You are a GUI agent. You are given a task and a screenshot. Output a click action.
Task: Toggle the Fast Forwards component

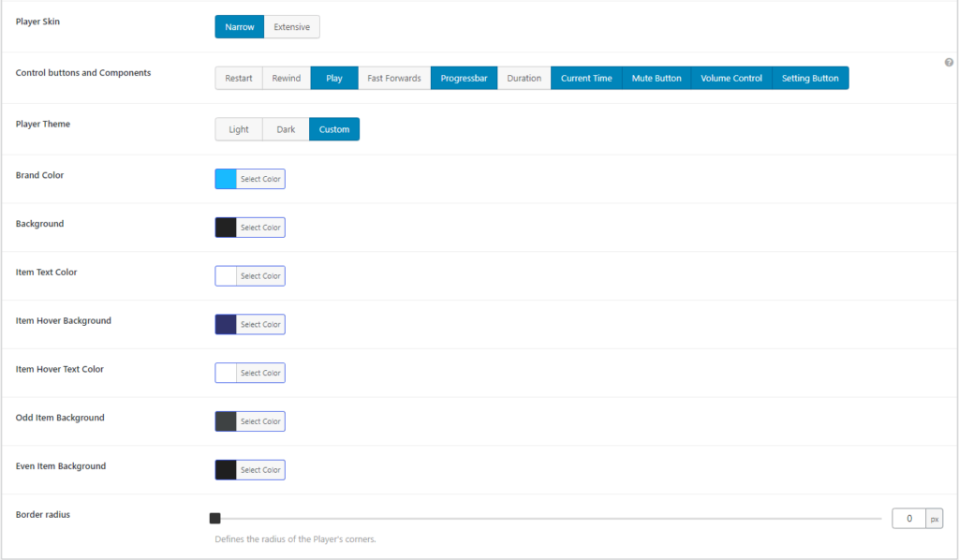(393, 78)
